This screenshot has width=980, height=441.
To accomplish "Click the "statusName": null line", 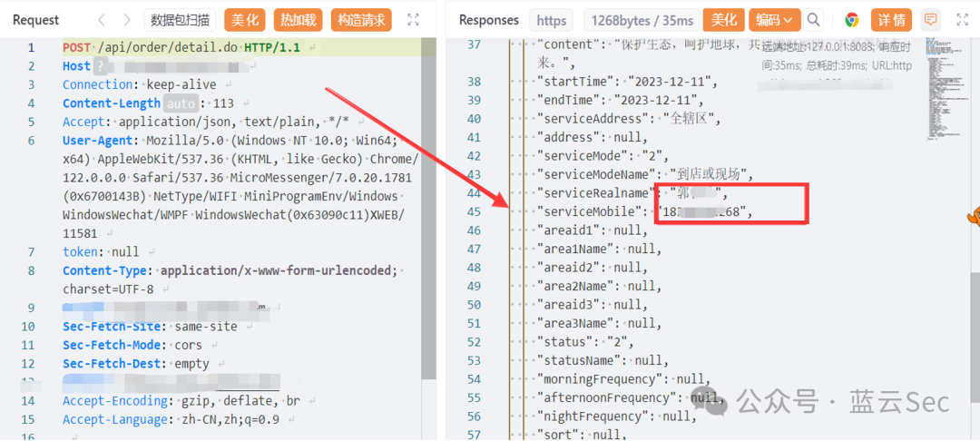I will [603, 360].
